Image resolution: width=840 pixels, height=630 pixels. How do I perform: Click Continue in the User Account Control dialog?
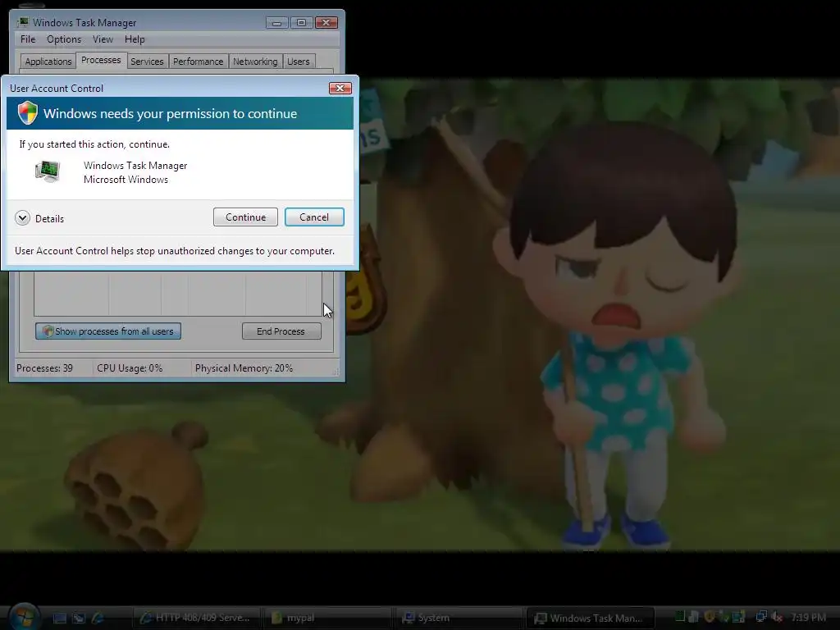coord(245,217)
